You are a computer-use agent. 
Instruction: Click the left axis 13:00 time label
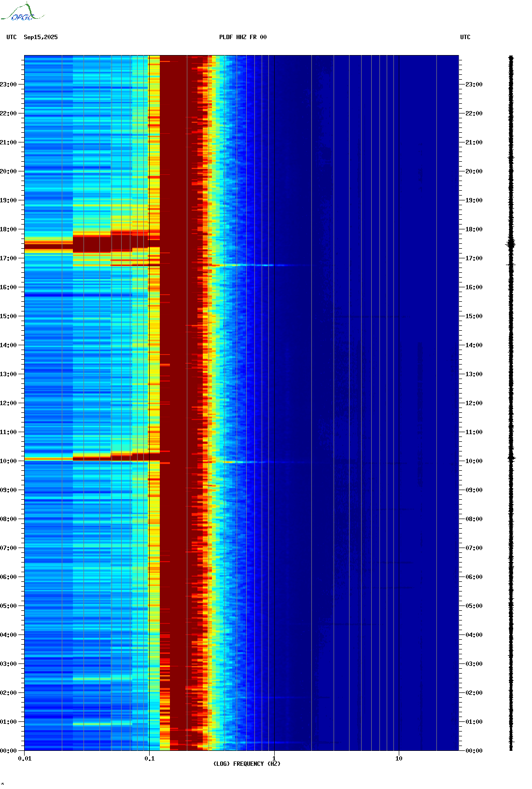(x=8, y=374)
